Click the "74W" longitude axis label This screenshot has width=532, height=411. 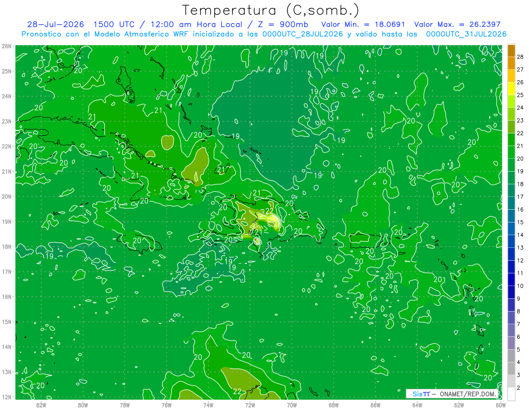click(208, 405)
